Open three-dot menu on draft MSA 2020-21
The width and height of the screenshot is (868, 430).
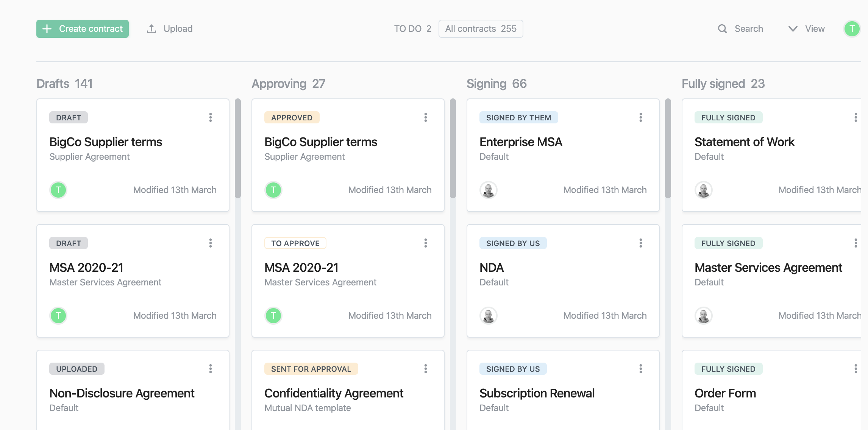coord(211,243)
